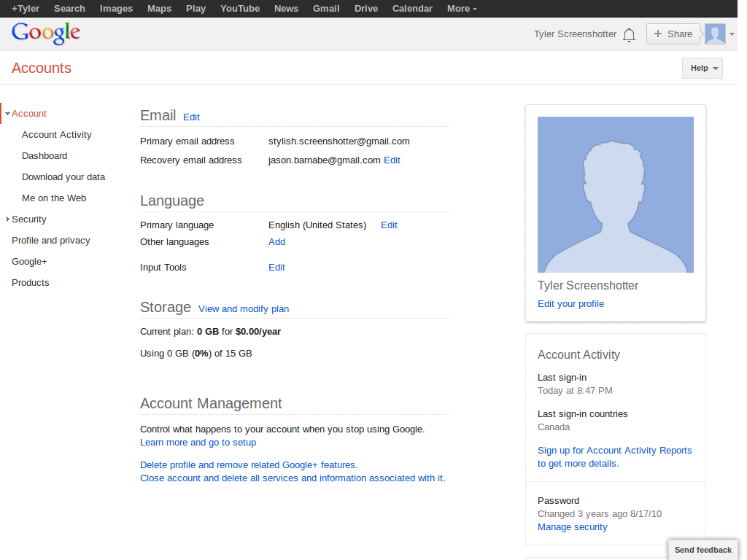Open the Help dropdown
This screenshot has height=560, width=747.
(703, 68)
